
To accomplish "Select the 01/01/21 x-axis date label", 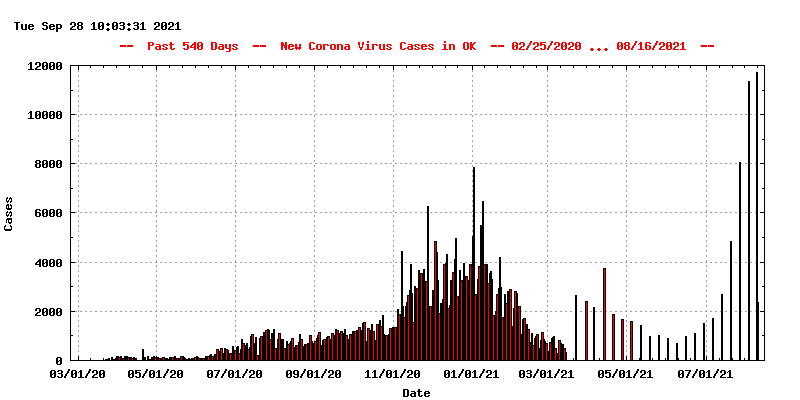I will click(471, 374).
